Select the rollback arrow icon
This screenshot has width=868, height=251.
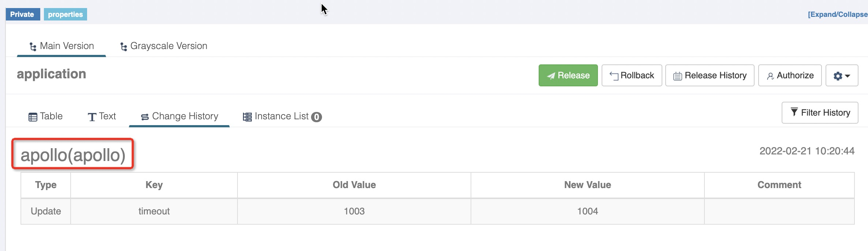(x=614, y=75)
